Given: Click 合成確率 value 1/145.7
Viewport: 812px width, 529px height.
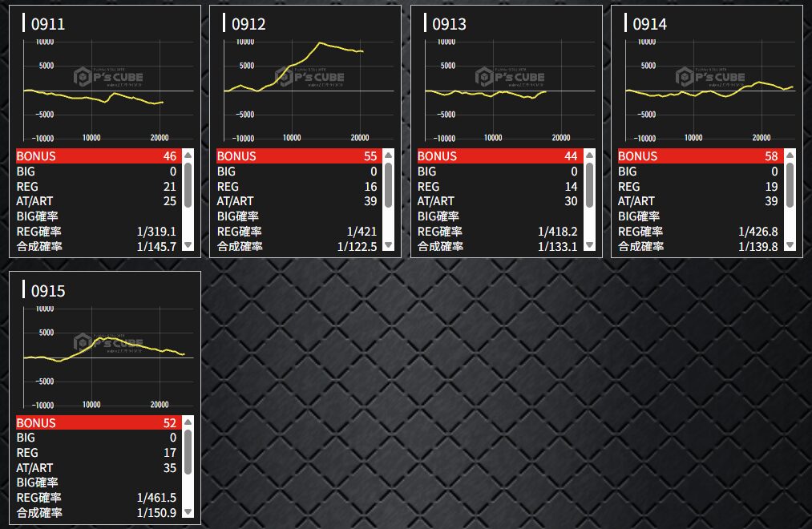Looking at the screenshot, I should 156,246.
